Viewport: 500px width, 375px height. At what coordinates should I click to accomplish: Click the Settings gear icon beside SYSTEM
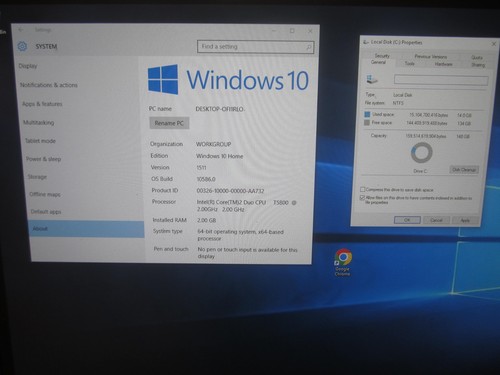pos(22,46)
